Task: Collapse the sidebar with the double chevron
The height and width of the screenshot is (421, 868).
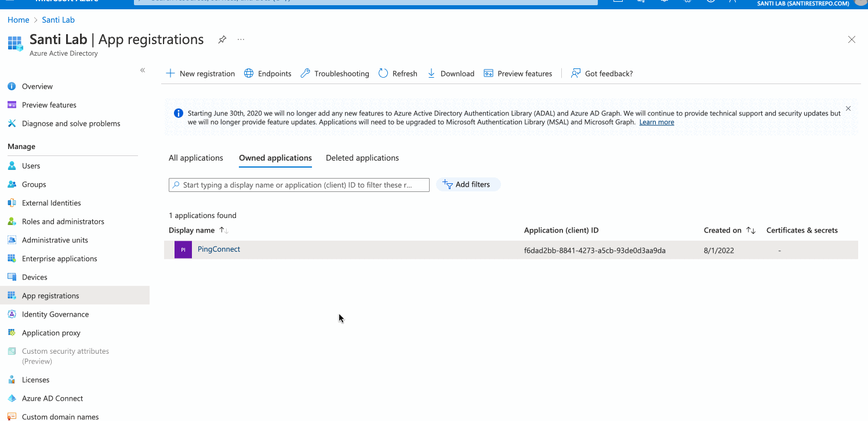Action: coord(143,70)
